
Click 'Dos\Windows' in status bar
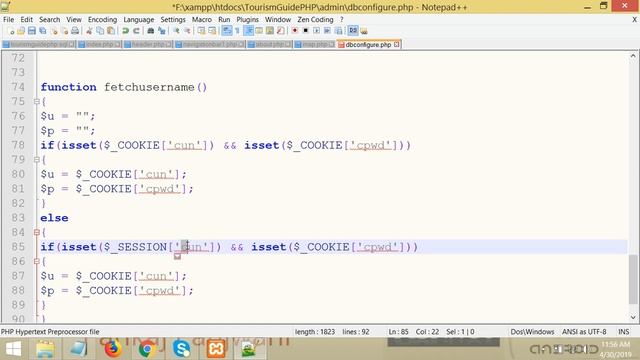pyautogui.click(x=532, y=331)
